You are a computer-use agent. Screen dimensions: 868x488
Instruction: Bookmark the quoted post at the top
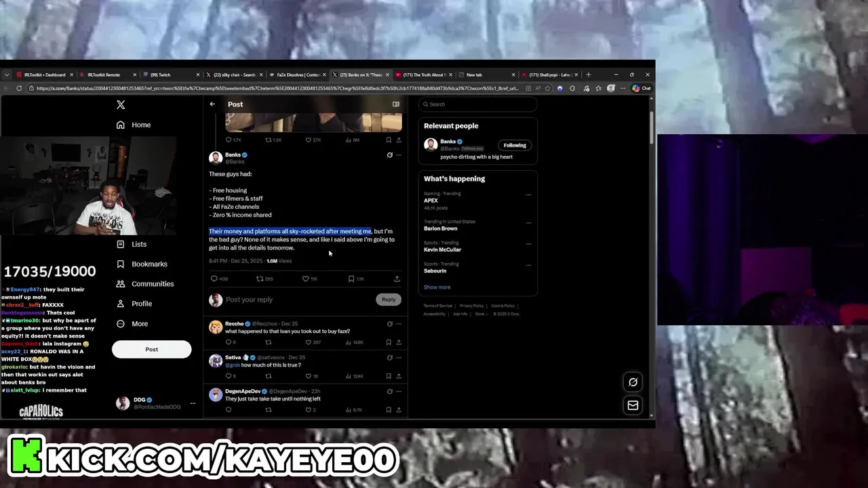[x=389, y=140]
